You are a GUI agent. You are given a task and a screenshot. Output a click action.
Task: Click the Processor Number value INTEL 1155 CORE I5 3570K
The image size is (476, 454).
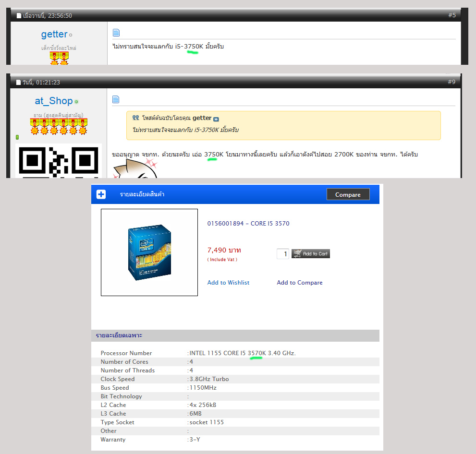click(243, 353)
